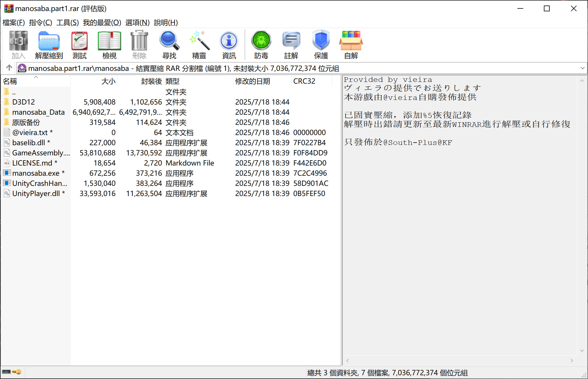Click the password key icon in status bar

17,372
